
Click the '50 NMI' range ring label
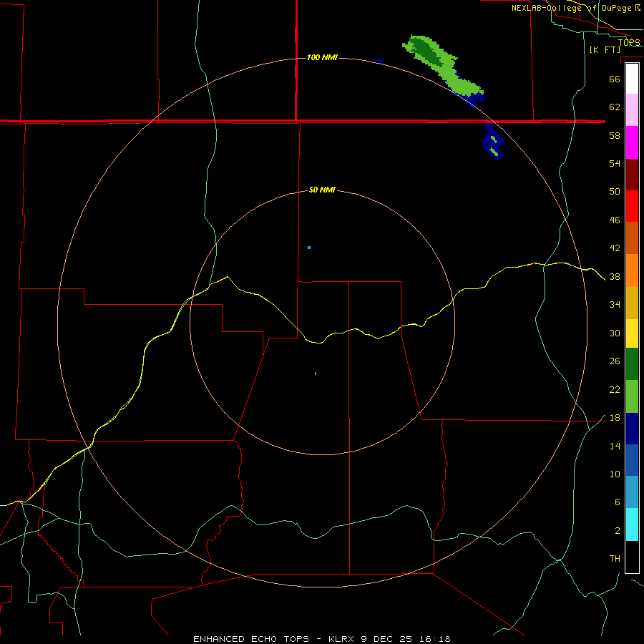pyautogui.click(x=322, y=190)
